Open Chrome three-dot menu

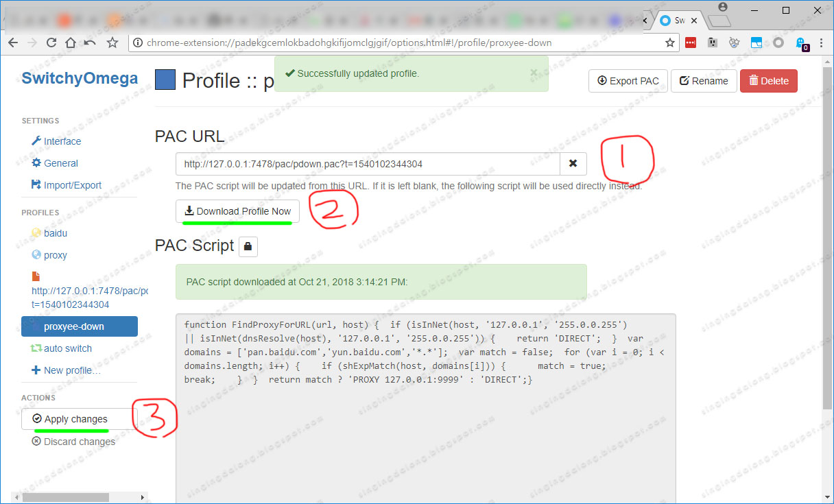point(822,43)
